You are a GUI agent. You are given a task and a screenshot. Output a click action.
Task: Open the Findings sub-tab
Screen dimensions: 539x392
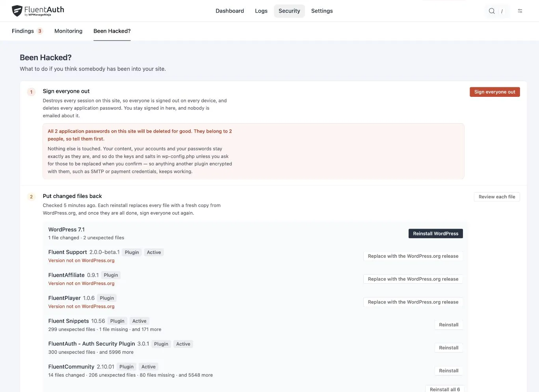pyautogui.click(x=27, y=31)
